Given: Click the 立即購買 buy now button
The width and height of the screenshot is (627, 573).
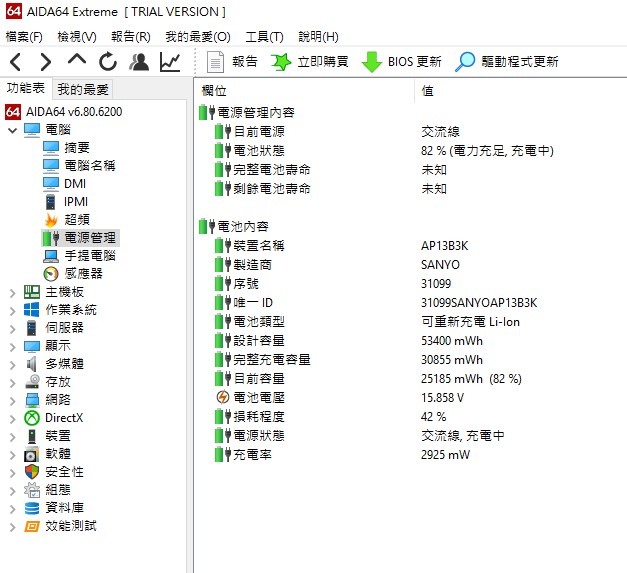Looking at the screenshot, I should tap(310, 62).
